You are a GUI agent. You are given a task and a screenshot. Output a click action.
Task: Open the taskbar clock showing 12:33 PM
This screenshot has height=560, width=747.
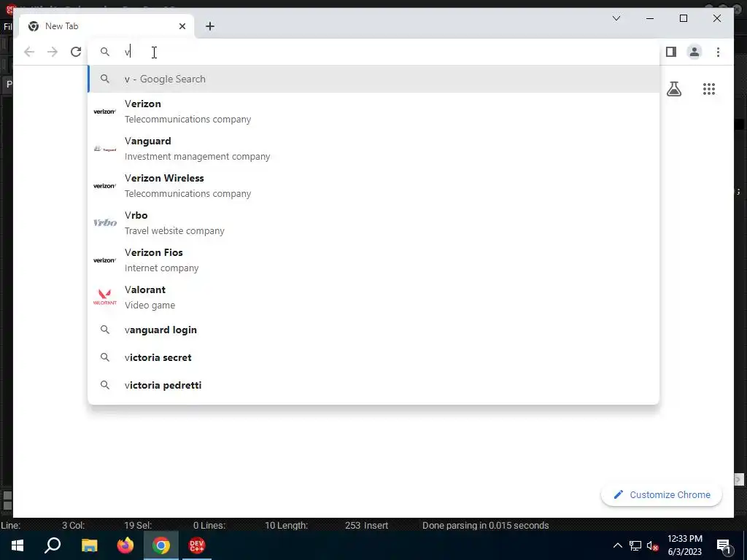point(684,545)
